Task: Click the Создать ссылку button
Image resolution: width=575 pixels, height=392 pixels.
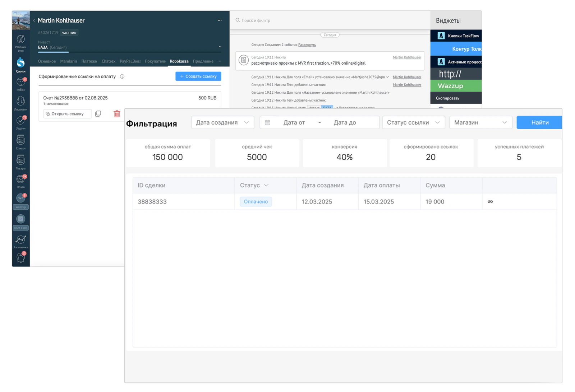Action: 198,76
